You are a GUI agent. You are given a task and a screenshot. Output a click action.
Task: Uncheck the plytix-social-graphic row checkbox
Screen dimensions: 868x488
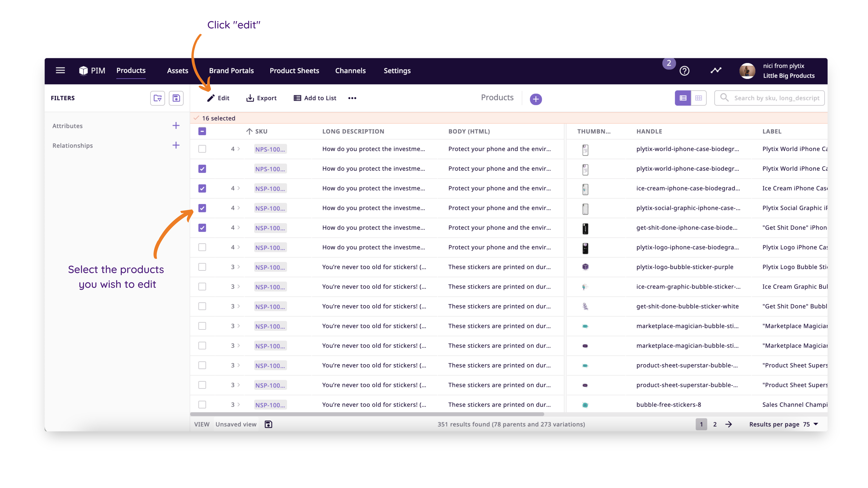(x=202, y=208)
